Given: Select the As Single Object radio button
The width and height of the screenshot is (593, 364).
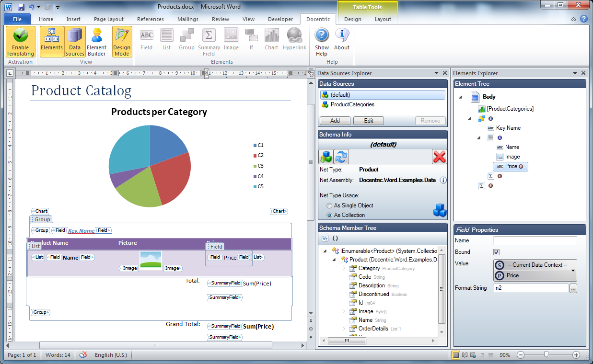Looking at the screenshot, I should (329, 205).
